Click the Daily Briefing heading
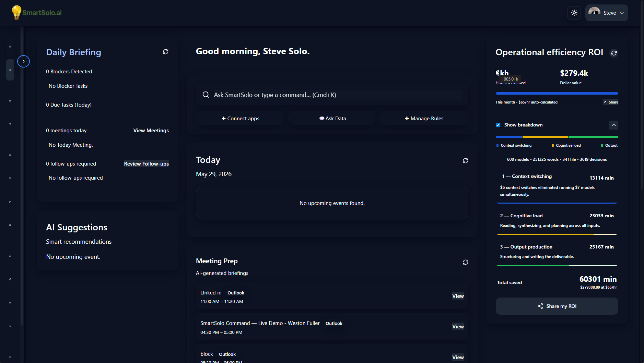Image resolution: width=644 pixels, height=363 pixels. (x=74, y=52)
